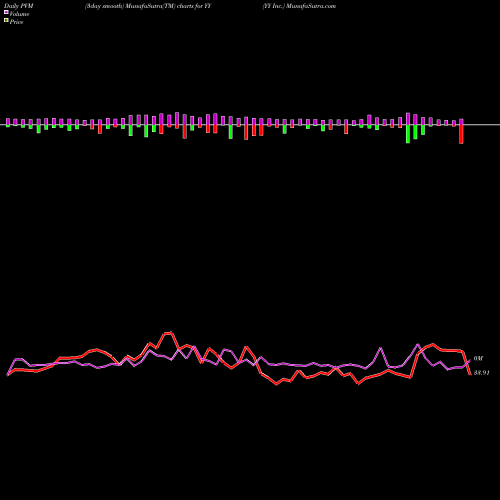Click the magenta volume line right endpoint
This screenshot has height=500, width=500.
[469, 361]
